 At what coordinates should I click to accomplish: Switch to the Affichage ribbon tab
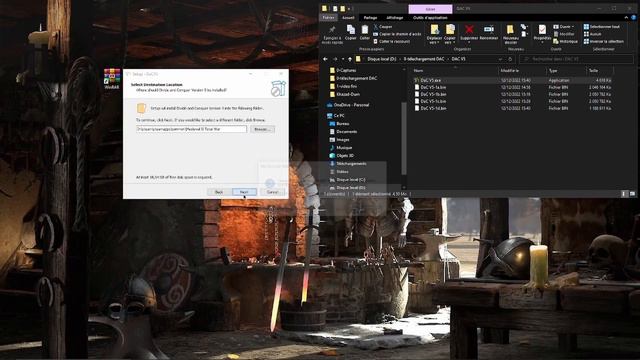tap(395, 18)
